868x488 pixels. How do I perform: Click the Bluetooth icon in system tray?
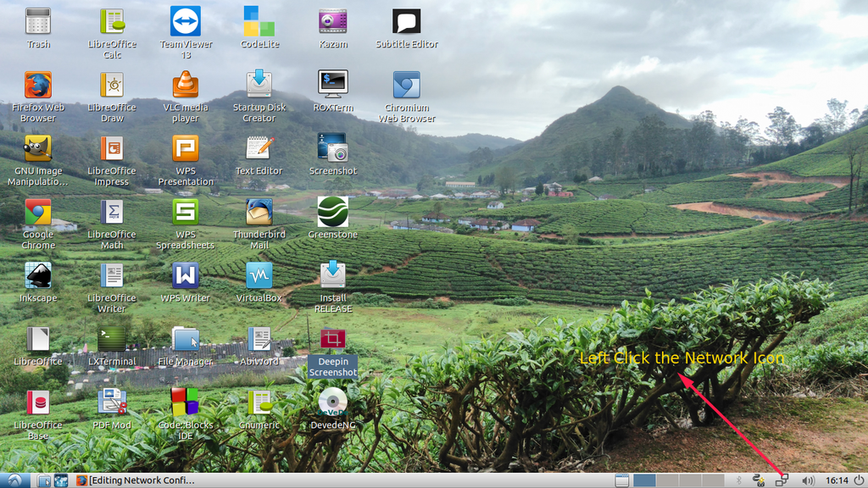[x=738, y=480]
